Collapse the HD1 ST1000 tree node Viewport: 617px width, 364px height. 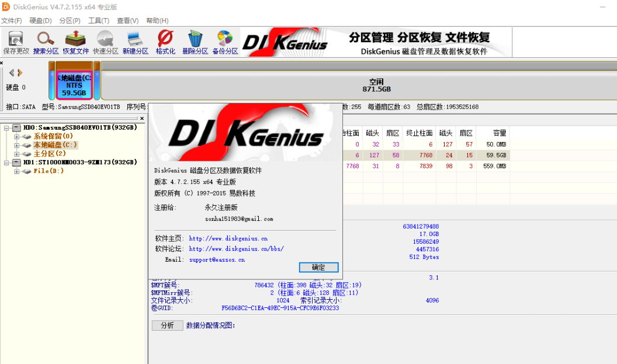[x=6, y=162]
